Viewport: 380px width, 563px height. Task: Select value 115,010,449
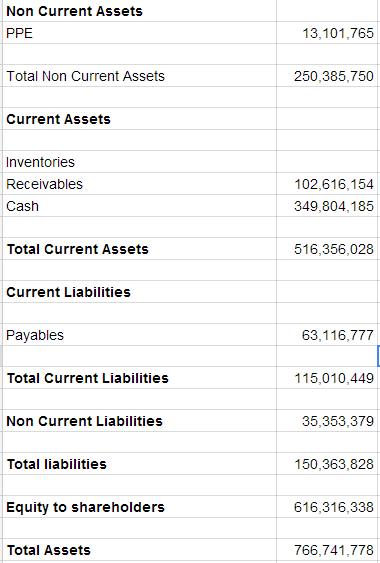click(334, 378)
